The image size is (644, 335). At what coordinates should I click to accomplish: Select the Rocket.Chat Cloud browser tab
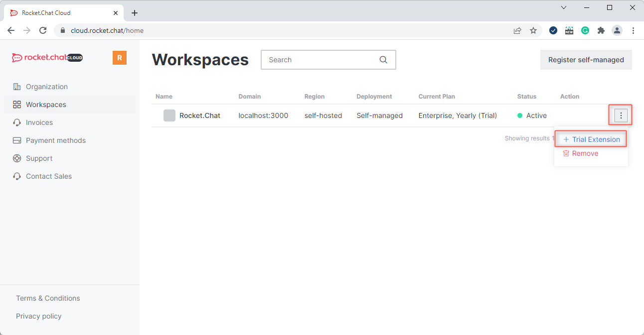click(x=64, y=13)
